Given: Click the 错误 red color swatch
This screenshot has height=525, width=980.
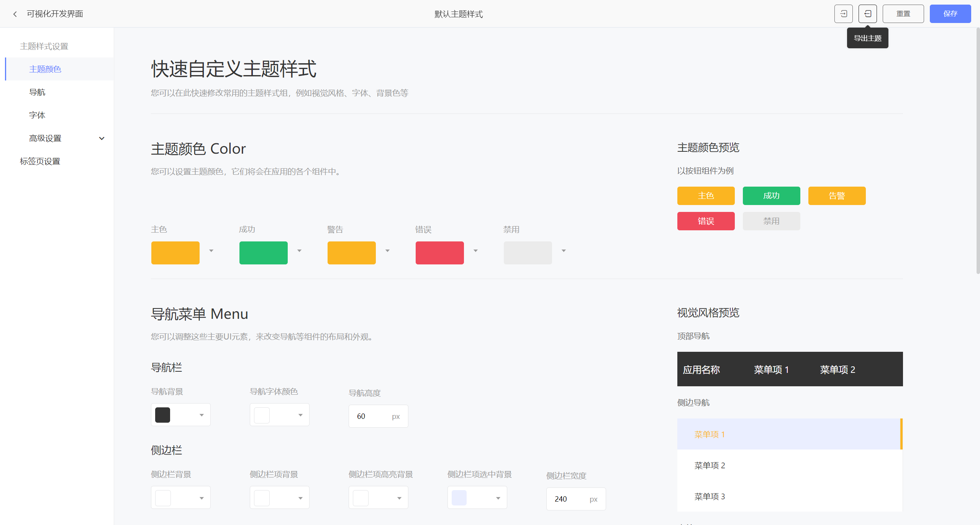Looking at the screenshot, I should [440, 253].
